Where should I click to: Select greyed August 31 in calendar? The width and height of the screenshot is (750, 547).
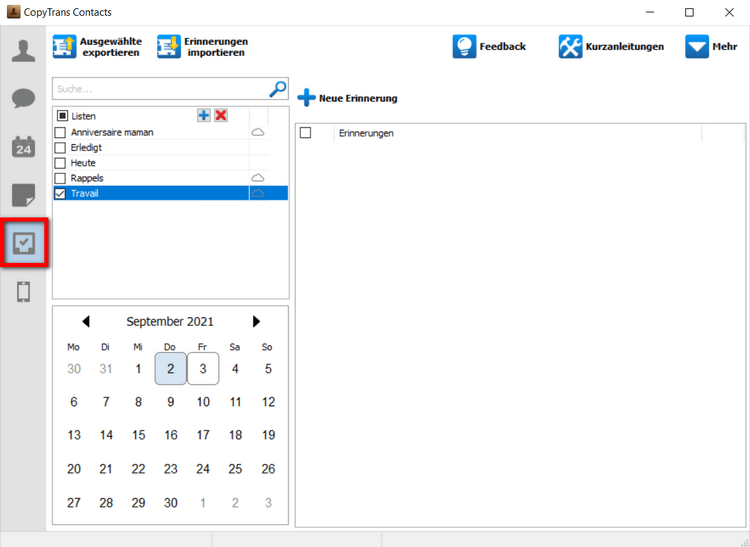click(106, 369)
